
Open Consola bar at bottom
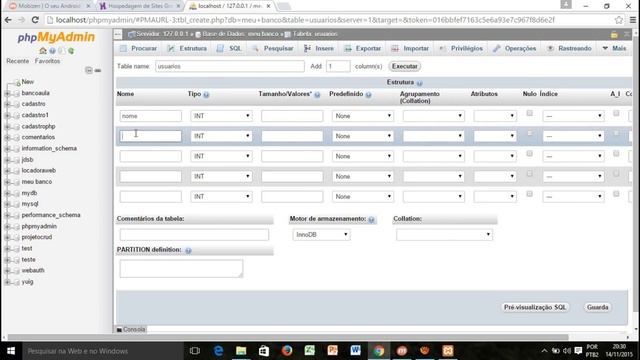click(131, 329)
